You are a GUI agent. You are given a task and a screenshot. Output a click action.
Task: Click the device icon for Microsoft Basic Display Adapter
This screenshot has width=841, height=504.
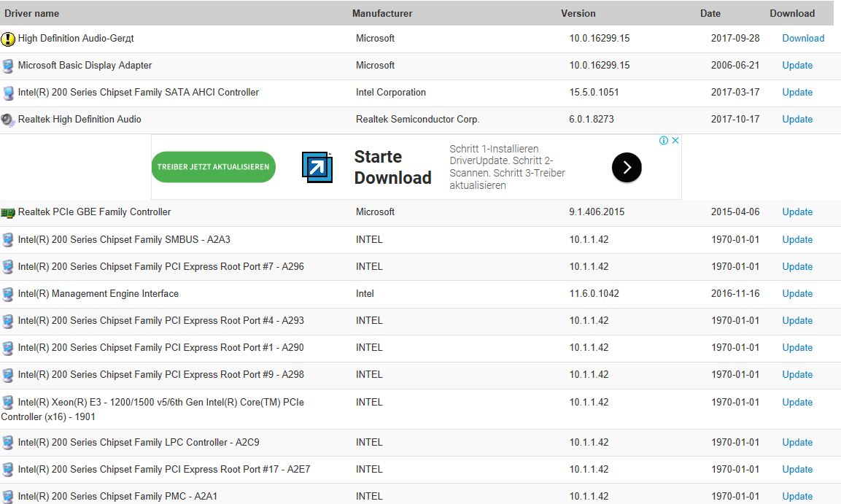pos(8,66)
